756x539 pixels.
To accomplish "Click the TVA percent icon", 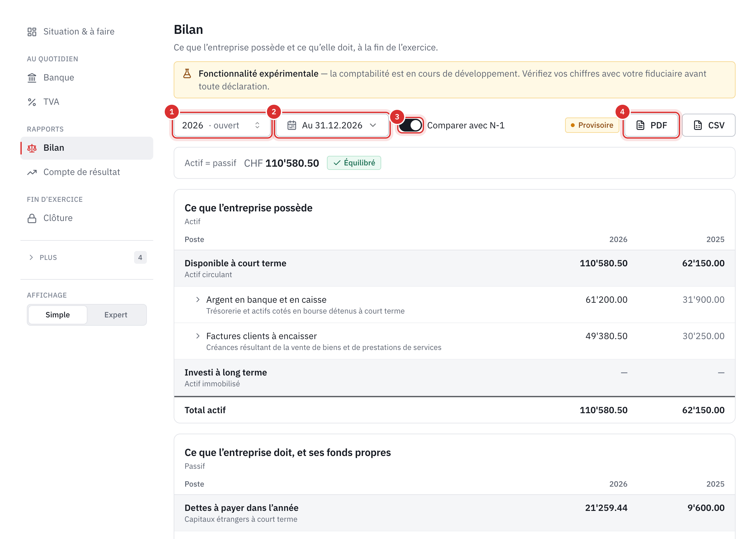I will tap(32, 102).
